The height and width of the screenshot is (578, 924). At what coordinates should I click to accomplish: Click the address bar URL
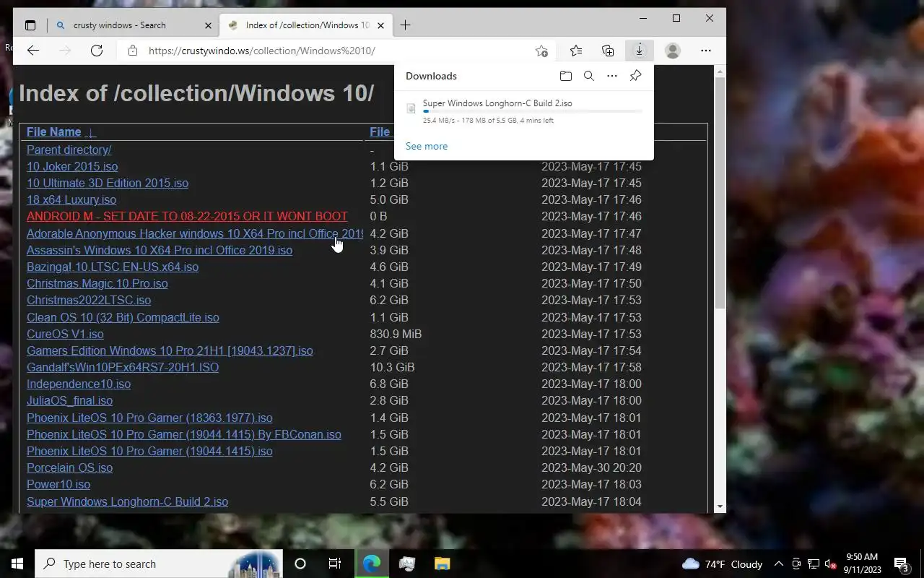tap(262, 51)
